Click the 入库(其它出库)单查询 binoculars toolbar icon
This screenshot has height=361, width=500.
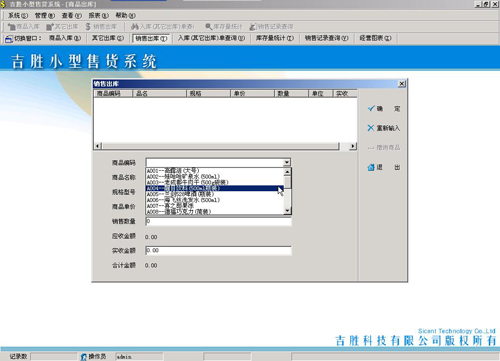pyautogui.click(x=135, y=27)
